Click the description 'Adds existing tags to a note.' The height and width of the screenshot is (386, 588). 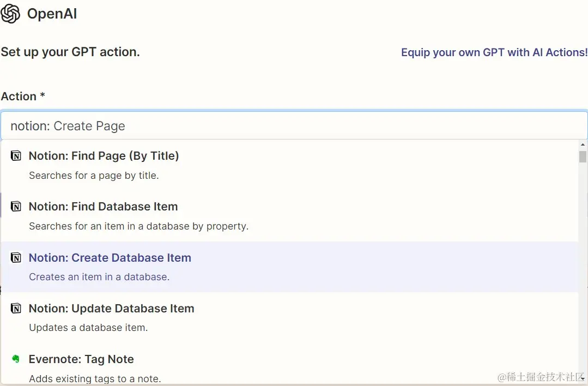coord(95,378)
